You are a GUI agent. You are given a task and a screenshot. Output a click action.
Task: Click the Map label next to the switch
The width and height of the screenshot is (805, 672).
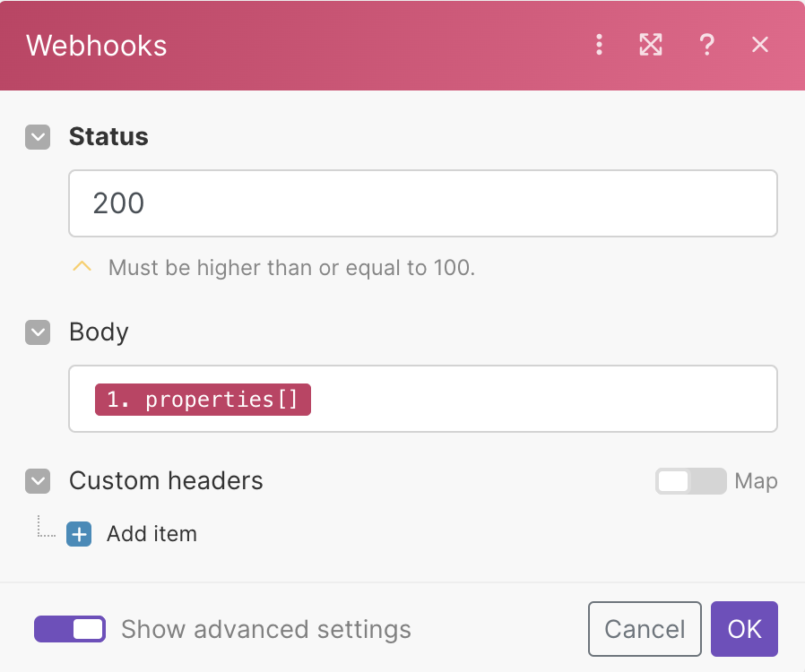756,481
